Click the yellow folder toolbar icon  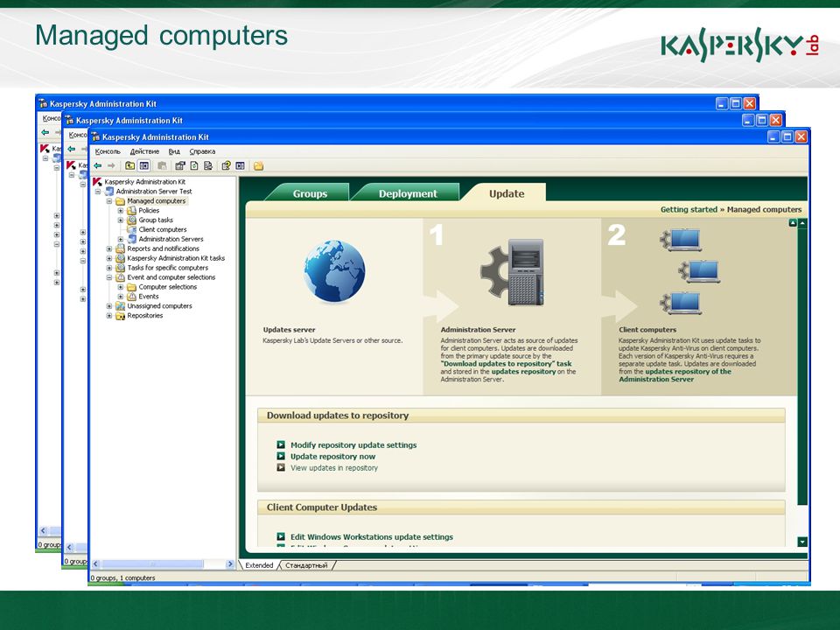pos(258,166)
